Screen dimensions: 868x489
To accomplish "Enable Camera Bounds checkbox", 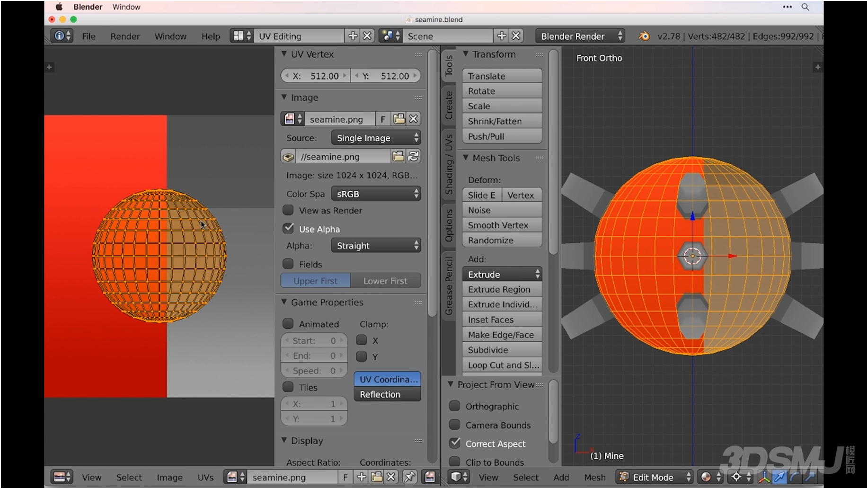I will 454,425.
